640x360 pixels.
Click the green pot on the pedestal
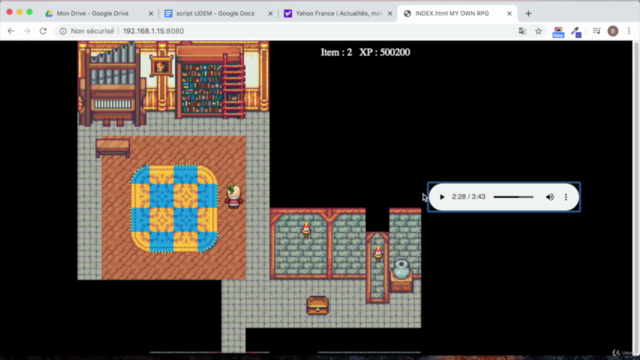402,269
